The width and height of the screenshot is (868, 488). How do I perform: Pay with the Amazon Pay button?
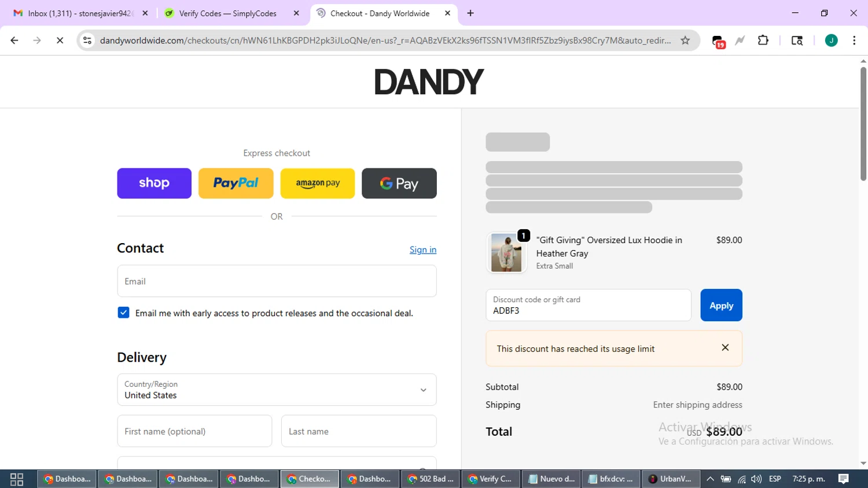[x=318, y=184]
